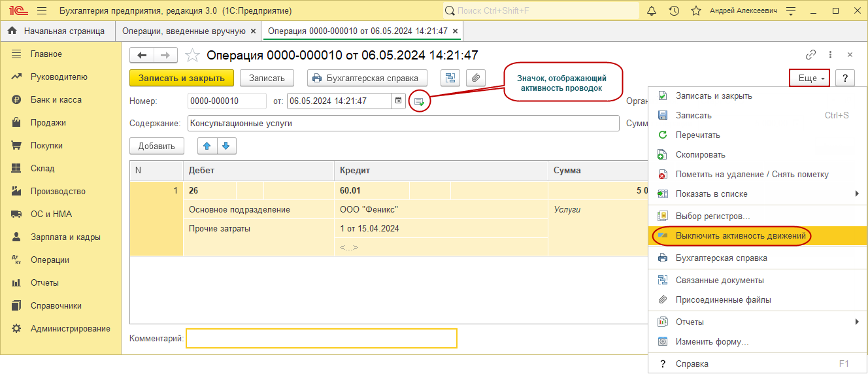Open help with the question mark button
Viewport: 868px width, 374px height.
click(845, 78)
